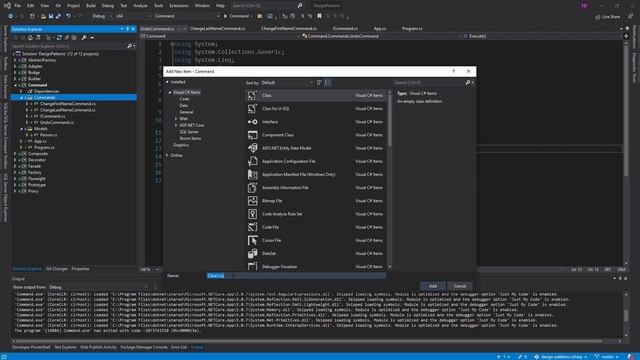Click the dialog template search box
The height and width of the screenshot is (360, 640).
(x=429, y=83)
